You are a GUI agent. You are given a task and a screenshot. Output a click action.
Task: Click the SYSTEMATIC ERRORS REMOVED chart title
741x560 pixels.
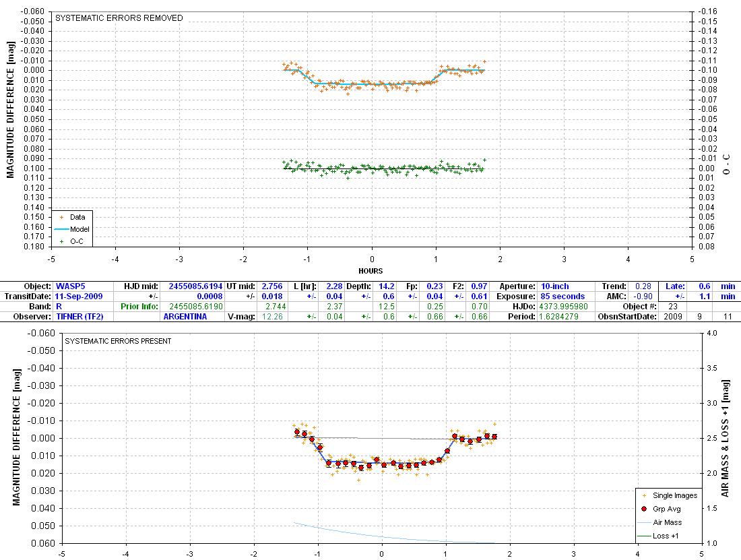tap(119, 18)
